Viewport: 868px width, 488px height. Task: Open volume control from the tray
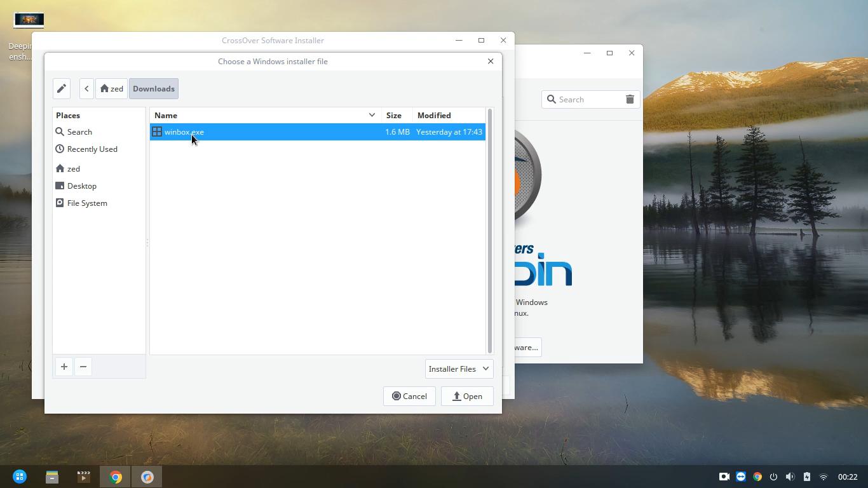790,477
